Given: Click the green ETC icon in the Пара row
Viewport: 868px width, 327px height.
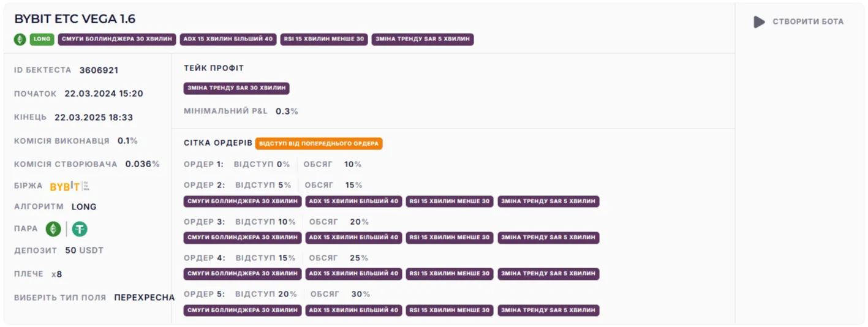Looking at the screenshot, I should 53,229.
